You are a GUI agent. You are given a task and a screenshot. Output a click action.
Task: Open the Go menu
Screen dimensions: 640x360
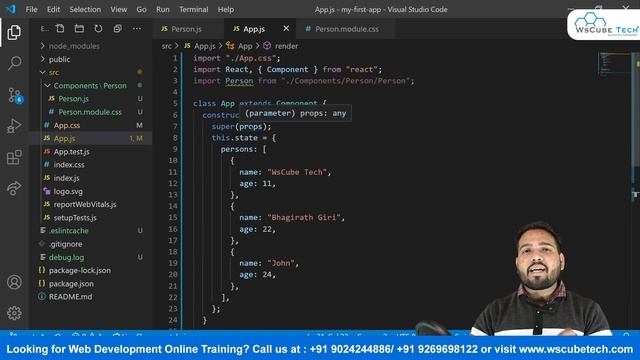(x=141, y=9)
